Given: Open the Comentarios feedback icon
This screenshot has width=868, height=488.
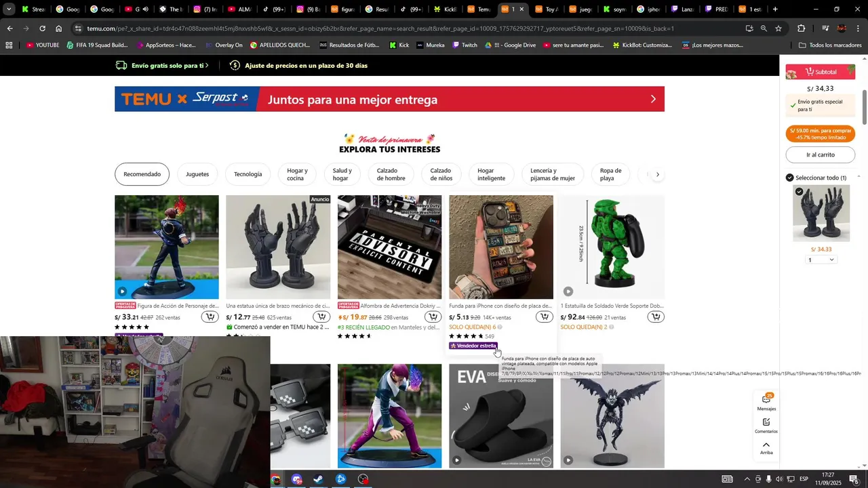Looking at the screenshot, I should click(x=766, y=426).
